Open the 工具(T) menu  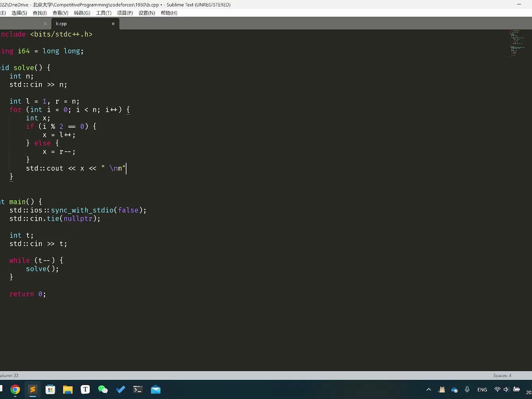(104, 13)
